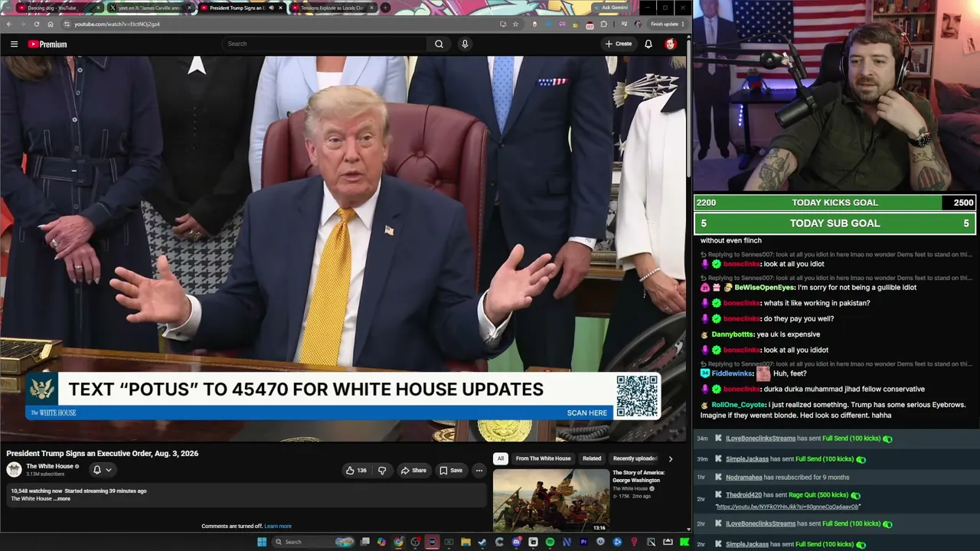The image size is (980, 551).
Task: Go to the YouTube Premium home logo
Action: pyautogui.click(x=47, y=44)
